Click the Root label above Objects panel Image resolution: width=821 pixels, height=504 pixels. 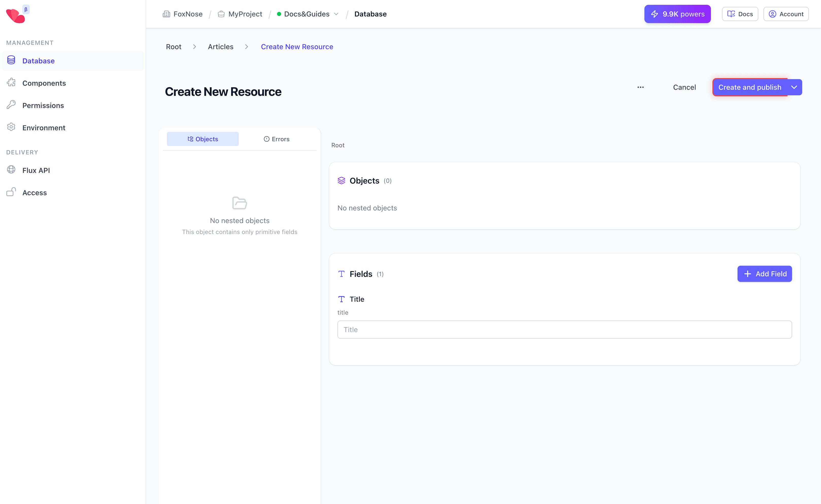pos(338,145)
